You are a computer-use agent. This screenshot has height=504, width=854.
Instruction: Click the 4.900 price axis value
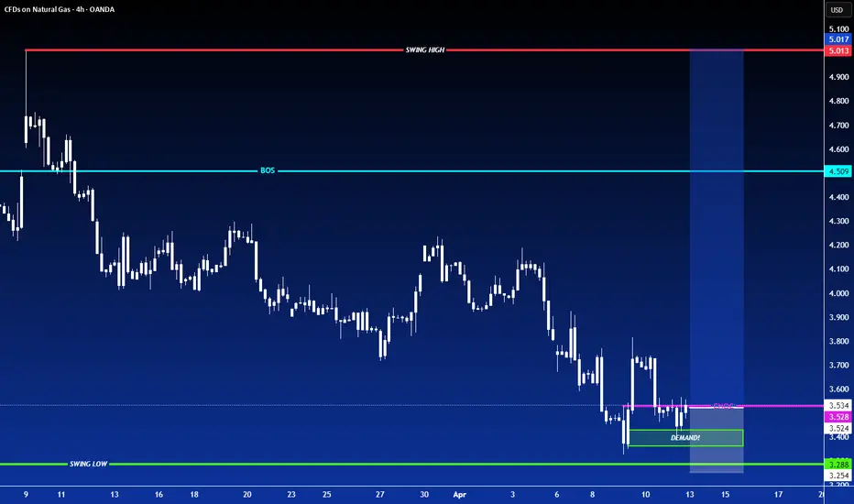point(838,77)
